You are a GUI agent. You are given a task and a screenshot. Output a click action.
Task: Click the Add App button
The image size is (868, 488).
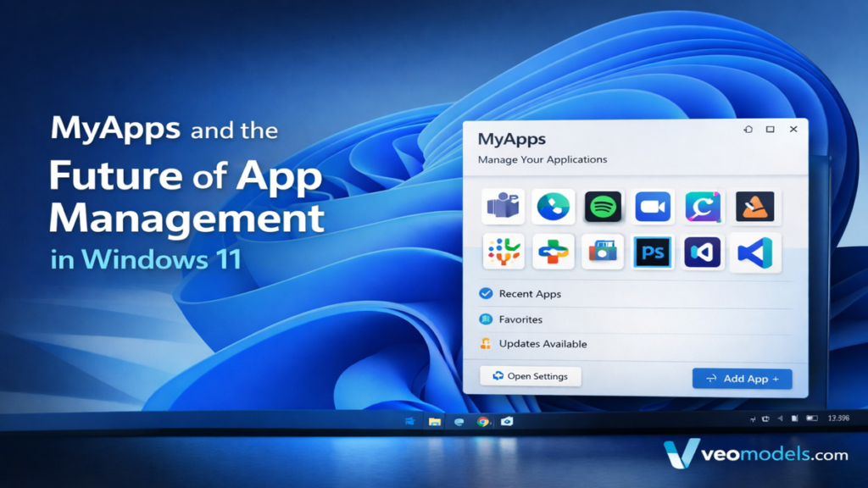click(x=742, y=379)
